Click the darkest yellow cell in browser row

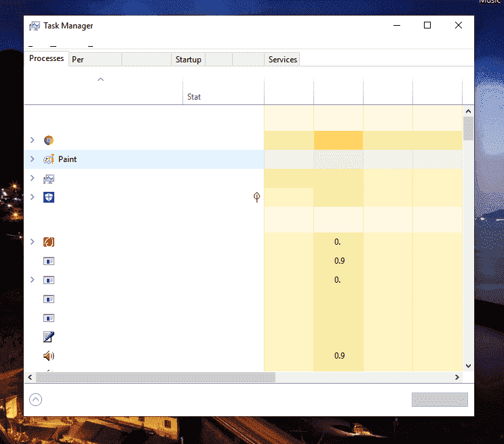(338, 140)
